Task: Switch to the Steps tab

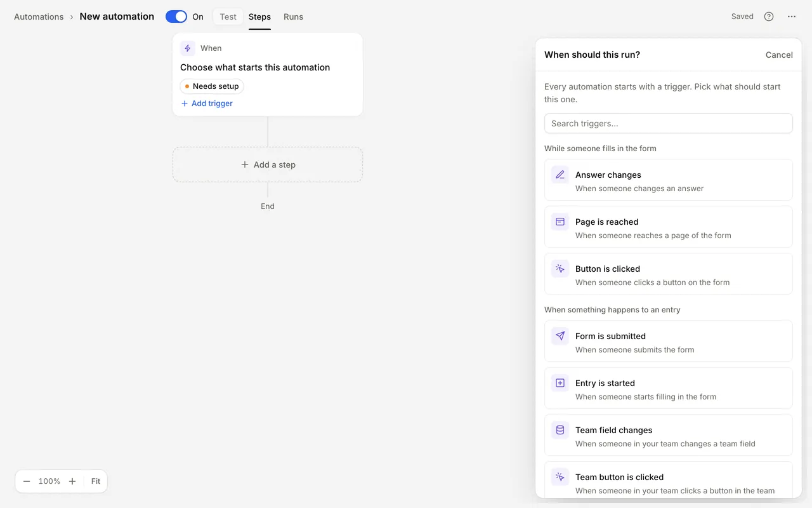Action: coord(259,17)
